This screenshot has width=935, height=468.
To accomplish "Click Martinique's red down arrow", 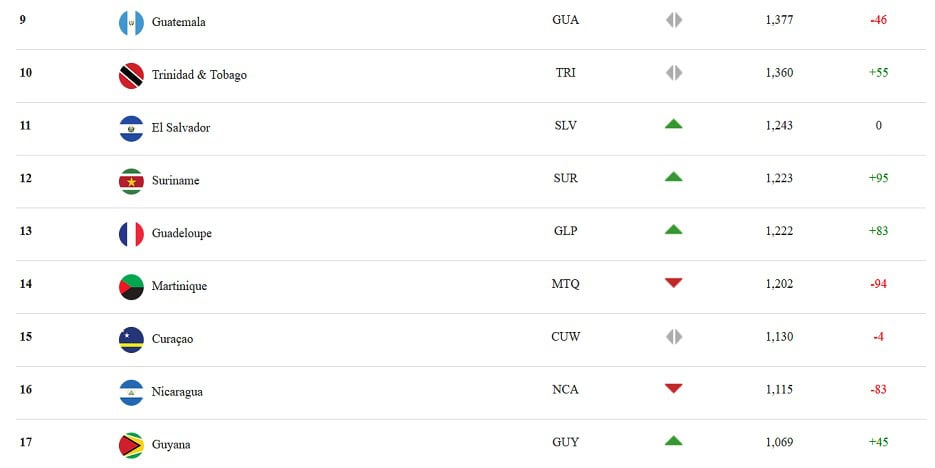I will click(674, 283).
